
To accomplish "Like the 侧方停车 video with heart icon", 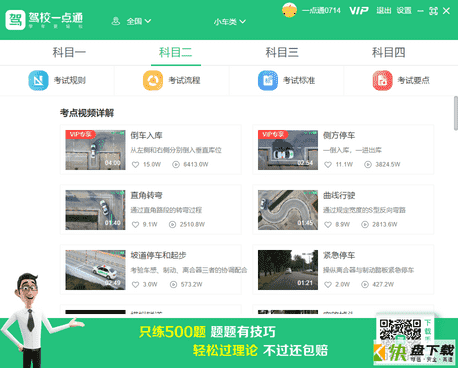I will [328, 164].
